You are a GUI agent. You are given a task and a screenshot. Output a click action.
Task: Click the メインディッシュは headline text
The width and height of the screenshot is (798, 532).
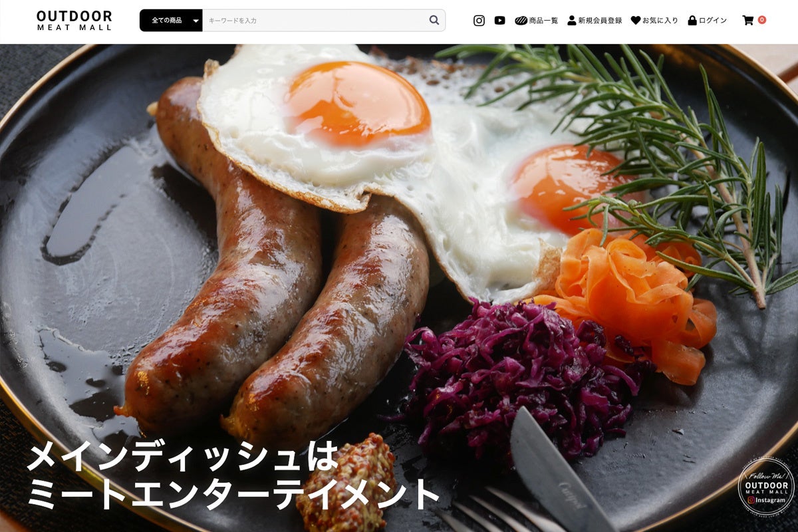pyautogui.click(x=183, y=456)
